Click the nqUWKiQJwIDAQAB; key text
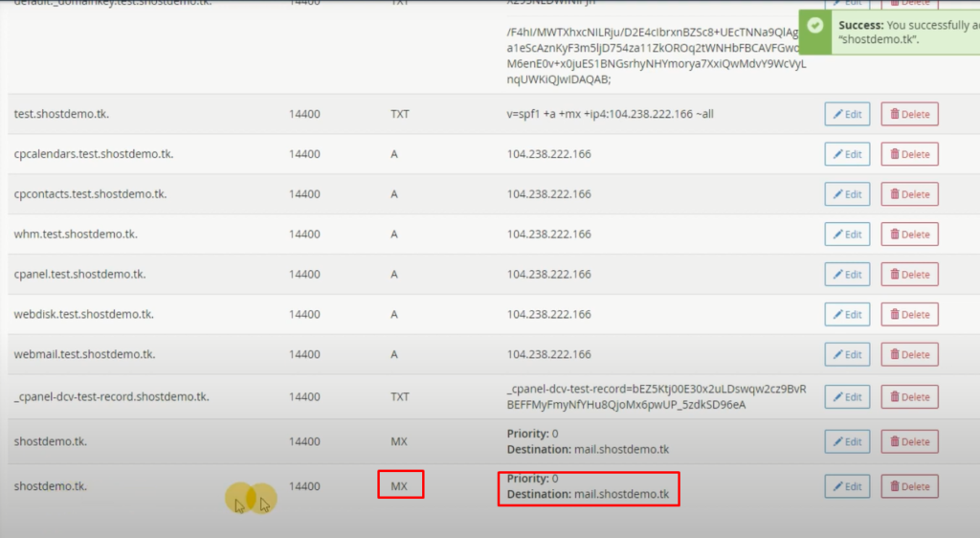980x538 pixels. [x=559, y=79]
